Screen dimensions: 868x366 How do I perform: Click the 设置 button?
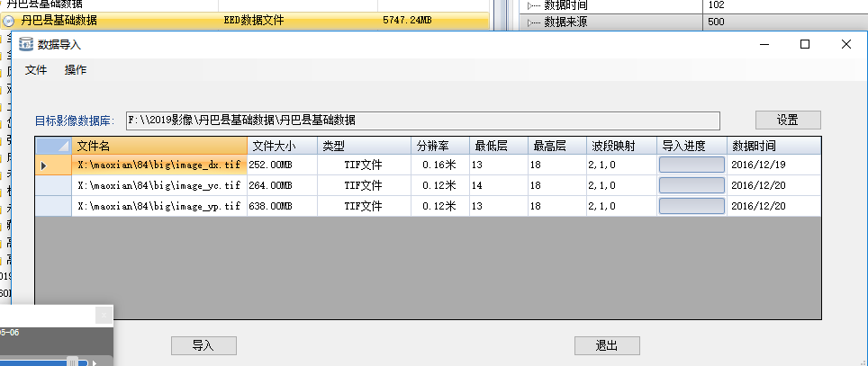pos(788,120)
